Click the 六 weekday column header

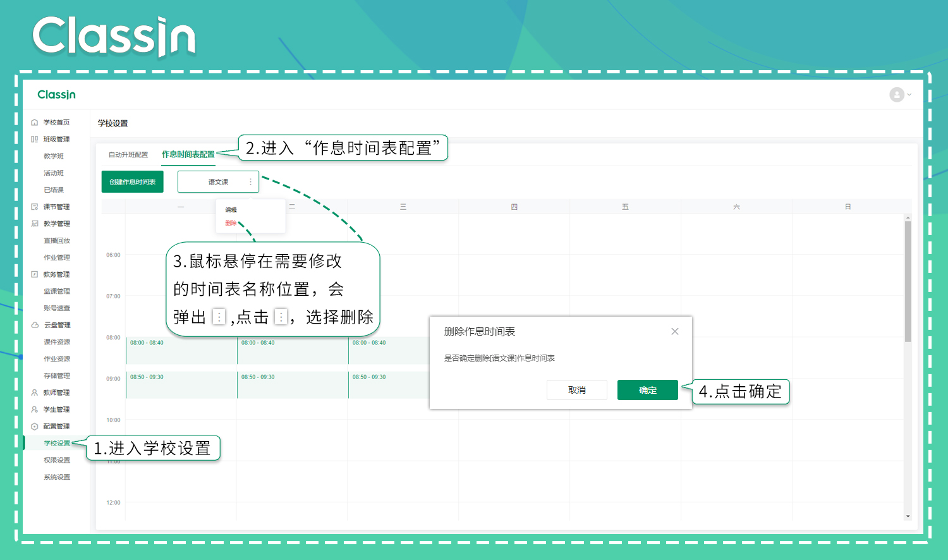click(x=736, y=207)
